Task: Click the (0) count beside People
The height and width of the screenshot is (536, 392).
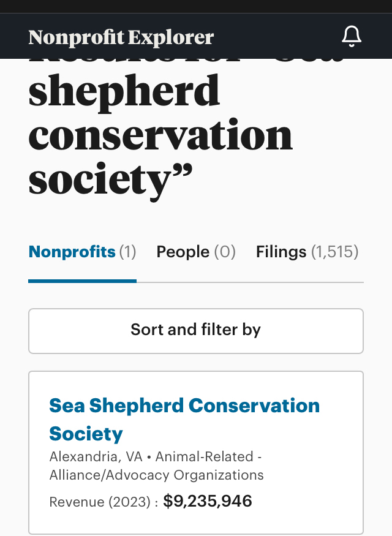Action: pos(224,252)
